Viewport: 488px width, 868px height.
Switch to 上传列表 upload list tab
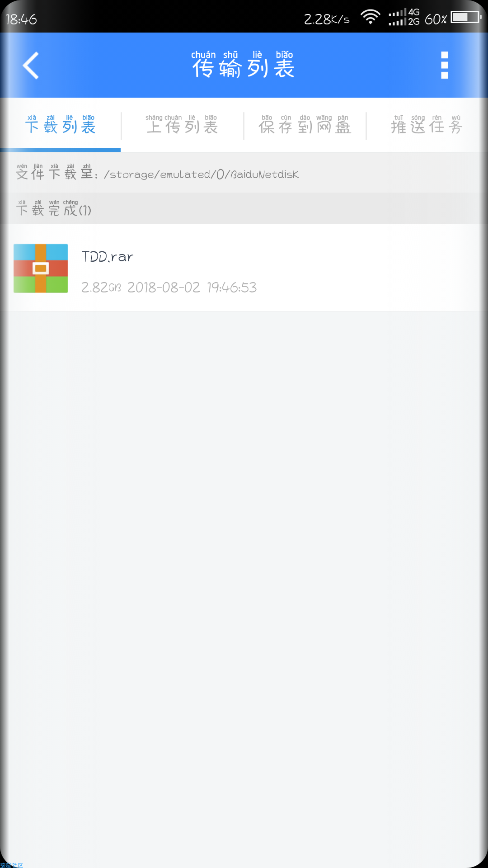click(x=182, y=125)
